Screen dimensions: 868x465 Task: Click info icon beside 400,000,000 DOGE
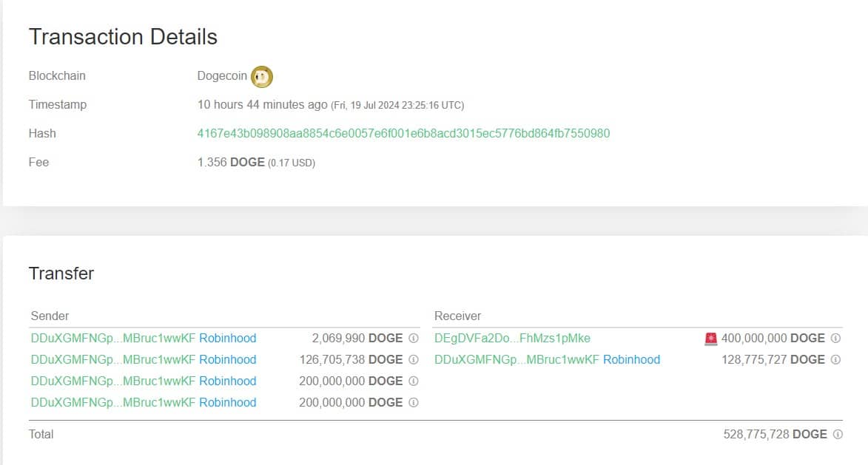click(x=835, y=339)
